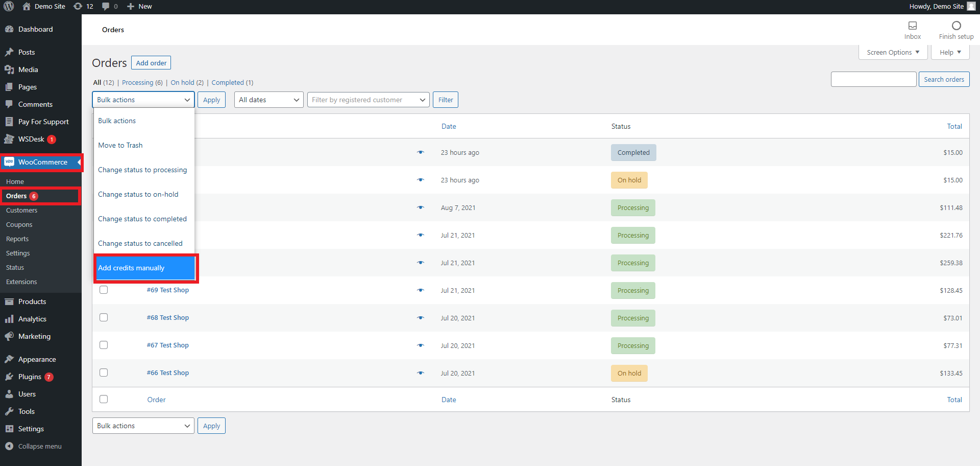Click the sidebar Settings sliders icon

(9, 429)
